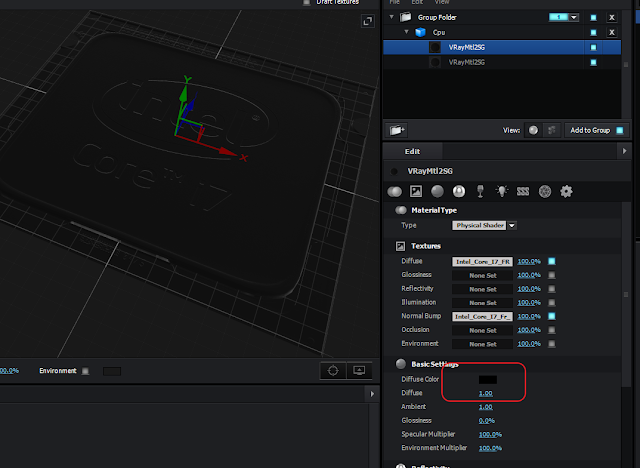The width and height of the screenshot is (640, 468).
Task: Click the Group Folder folder icon
Action: tap(405, 17)
